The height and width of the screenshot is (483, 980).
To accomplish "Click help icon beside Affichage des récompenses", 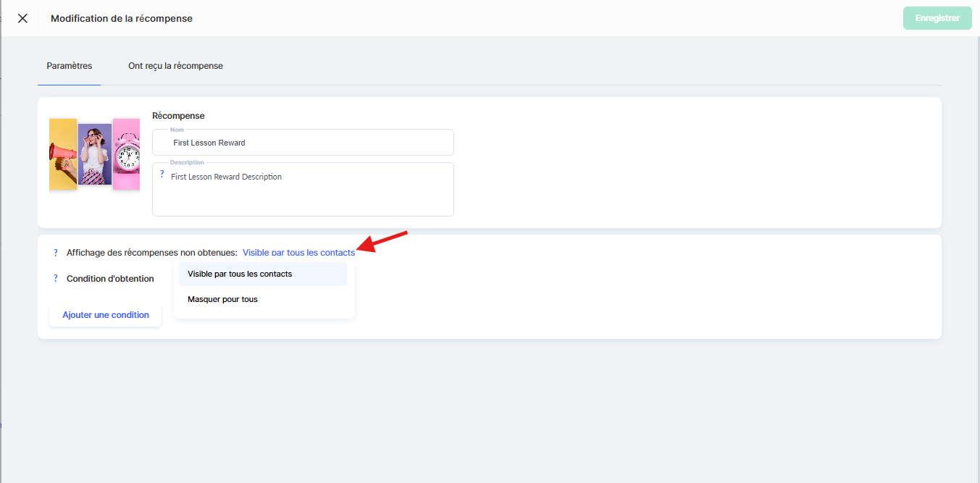I will point(55,253).
